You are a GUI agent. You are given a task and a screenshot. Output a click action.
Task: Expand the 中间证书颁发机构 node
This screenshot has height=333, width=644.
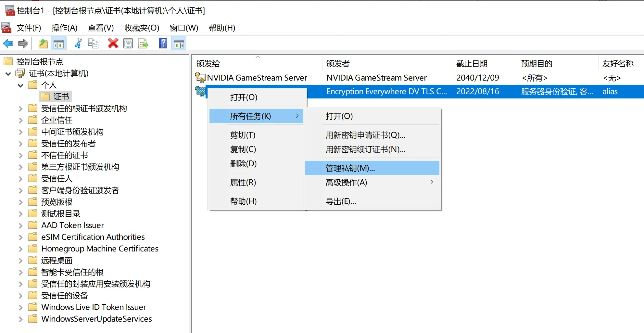[x=20, y=132]
